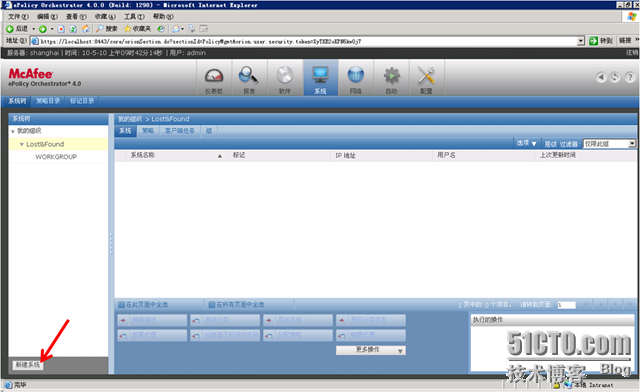Open IE 收藏夹 favorites star
Viewport: 640px width, 392px height.
click(138, 29)
